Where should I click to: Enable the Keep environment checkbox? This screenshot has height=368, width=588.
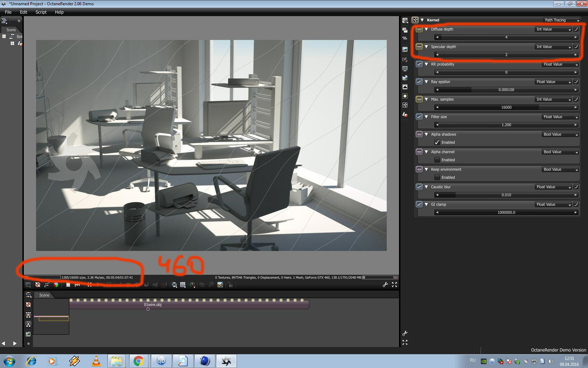pos(437,177)
